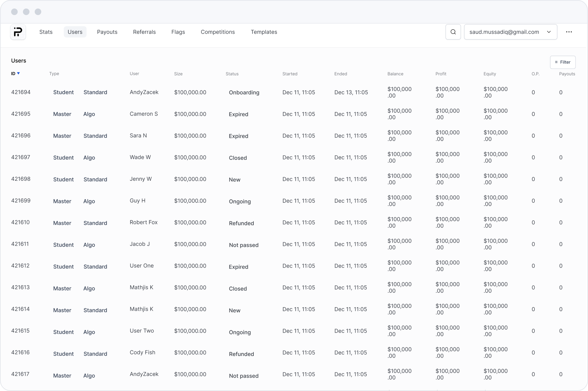This screenshot has height=391, width=588.
Task: Select ID 421612 cell
Action: coord(20,265)
